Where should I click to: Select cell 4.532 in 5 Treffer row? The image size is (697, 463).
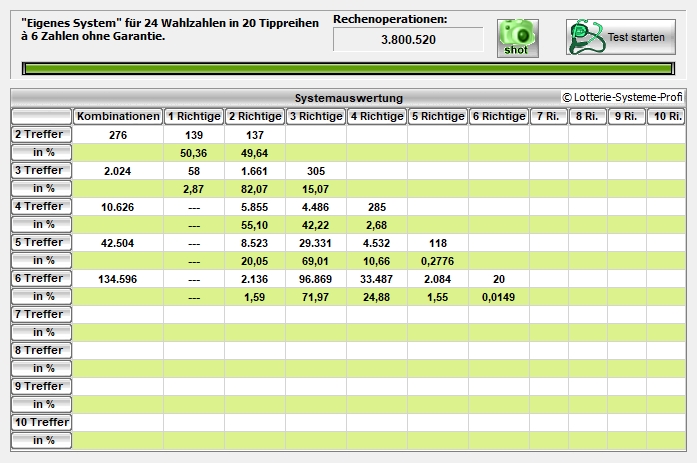pos(377,243)
